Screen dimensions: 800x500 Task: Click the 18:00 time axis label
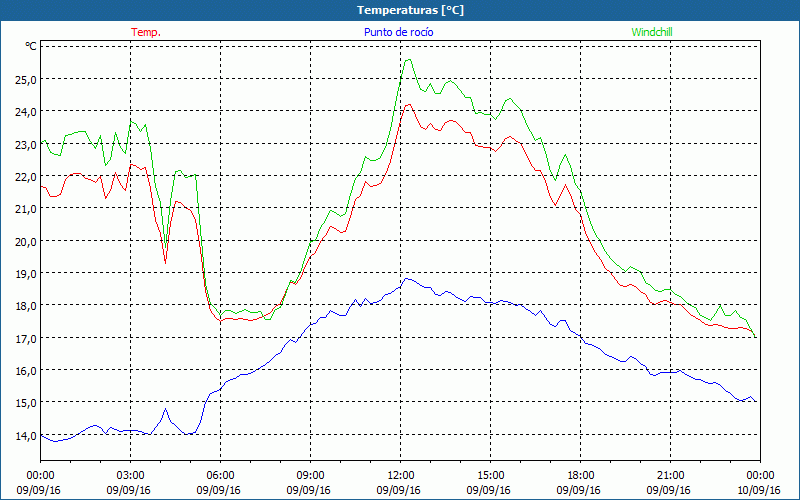(x=580, y=476)
